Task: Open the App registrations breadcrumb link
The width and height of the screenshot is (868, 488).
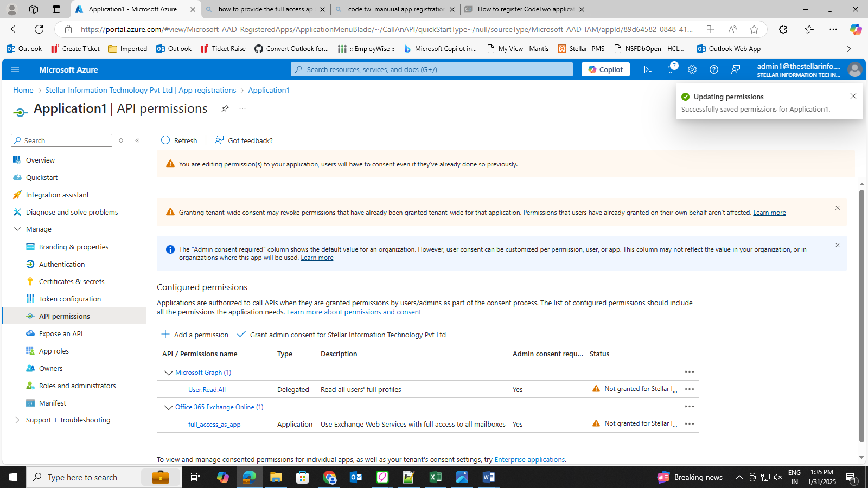Action: click(141, 90)
